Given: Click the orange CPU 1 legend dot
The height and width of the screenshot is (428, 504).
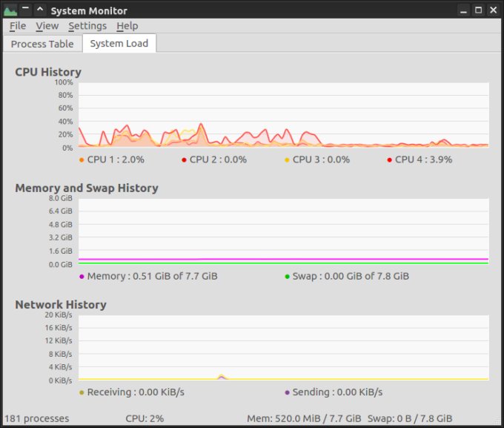Looking at the screenshot, I should (82, 159).
